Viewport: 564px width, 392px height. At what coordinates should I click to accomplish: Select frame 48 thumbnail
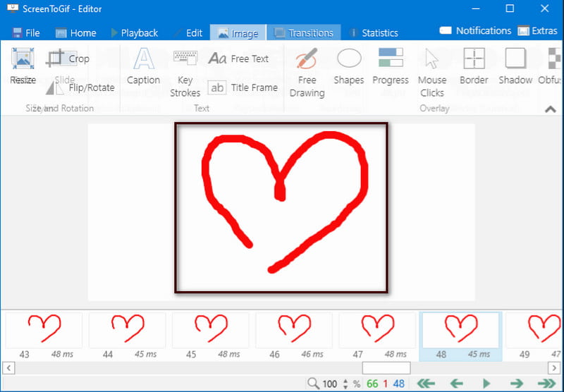pyautogui.click(x=460, y=336)
